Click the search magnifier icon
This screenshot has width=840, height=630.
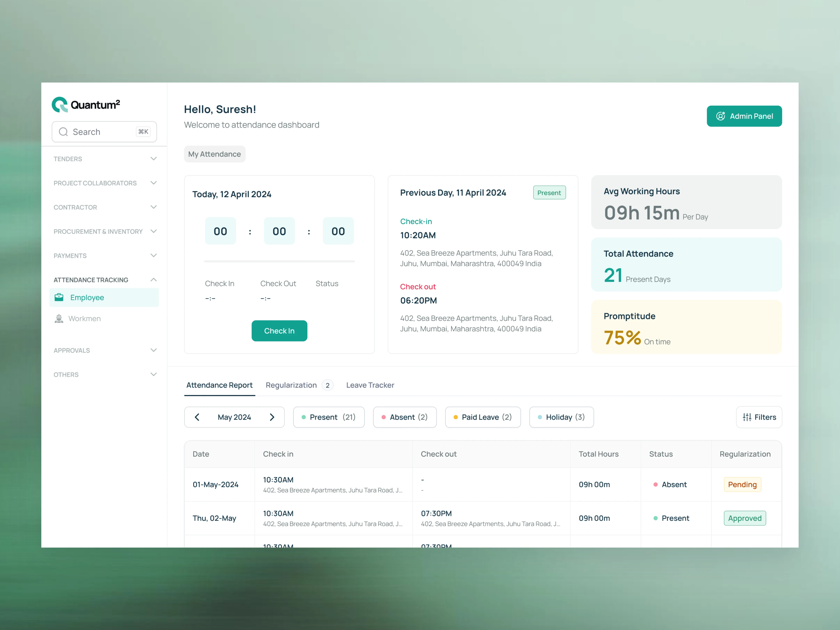[x=63, y=132]
